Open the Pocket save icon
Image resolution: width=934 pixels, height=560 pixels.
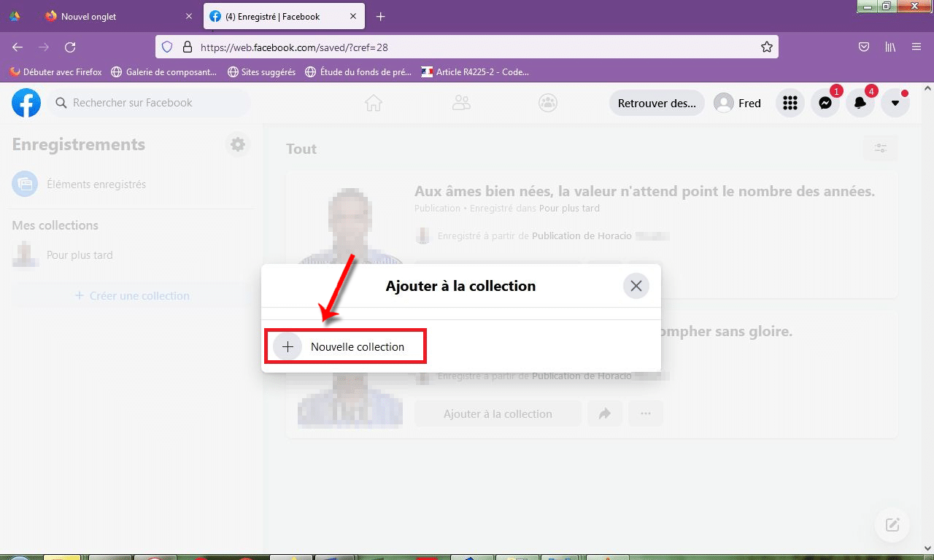click(864, 47)
